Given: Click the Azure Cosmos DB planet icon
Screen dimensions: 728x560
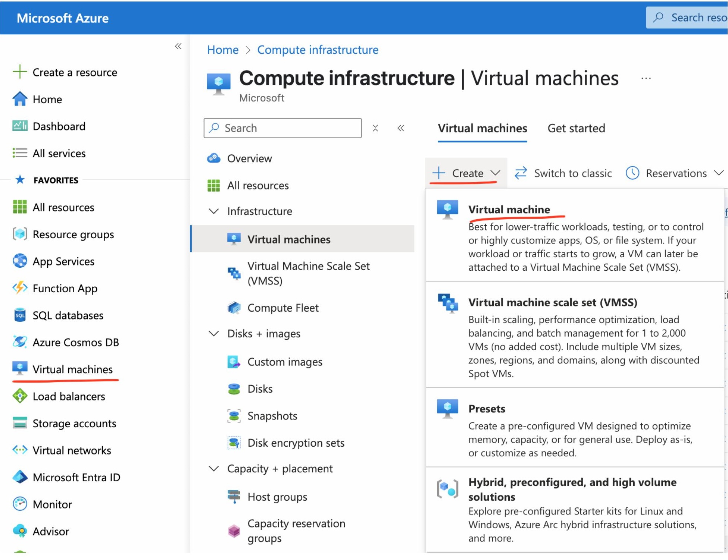Looking at the screenshot, I should click(20, 342).
